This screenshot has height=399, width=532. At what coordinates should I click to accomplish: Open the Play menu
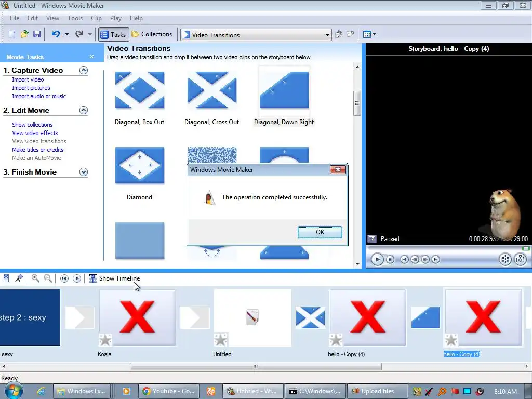(x=116, y=18)
